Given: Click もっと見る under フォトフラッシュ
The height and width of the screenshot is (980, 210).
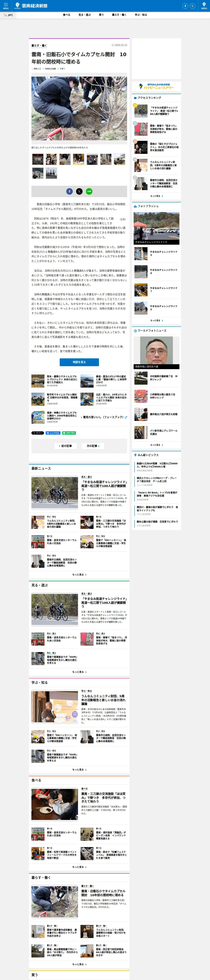Looking at the screenshot, I should coord(156,320).
